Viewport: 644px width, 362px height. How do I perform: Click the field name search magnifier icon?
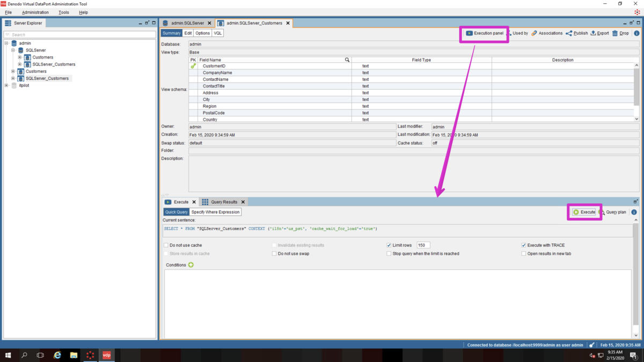pyautogui.click(x=347, y=60)
